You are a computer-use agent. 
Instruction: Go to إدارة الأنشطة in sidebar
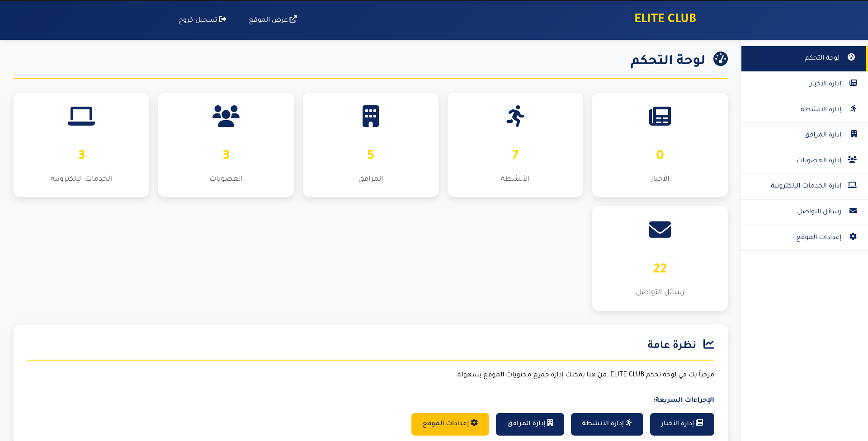(805, 110)
